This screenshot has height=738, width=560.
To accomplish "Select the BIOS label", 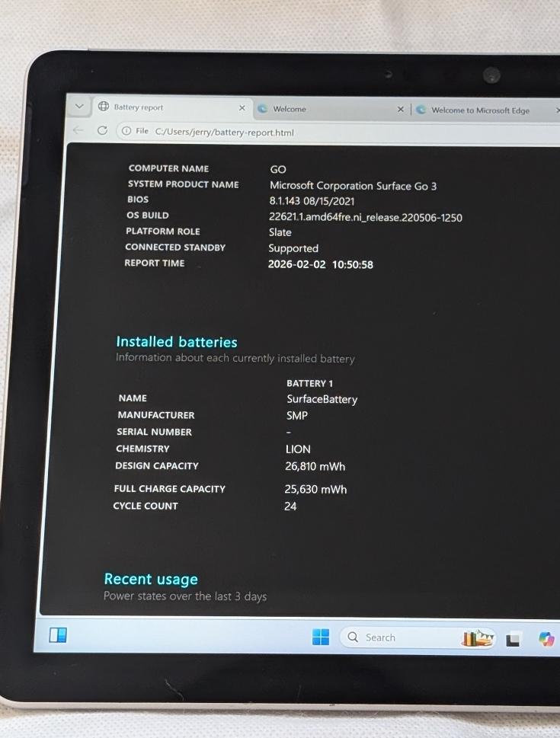I will pos(138,199).
